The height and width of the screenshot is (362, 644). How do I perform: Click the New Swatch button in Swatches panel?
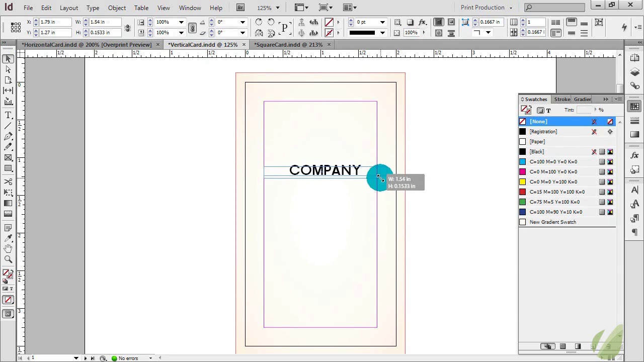(593, 346)
